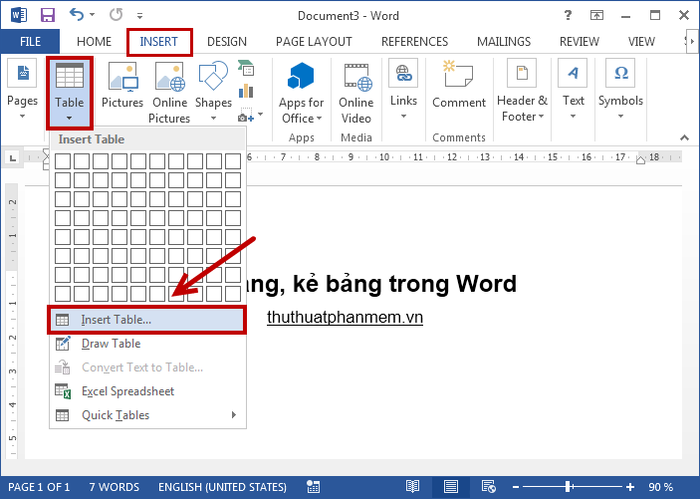Switch to Read Mode view

412,487
